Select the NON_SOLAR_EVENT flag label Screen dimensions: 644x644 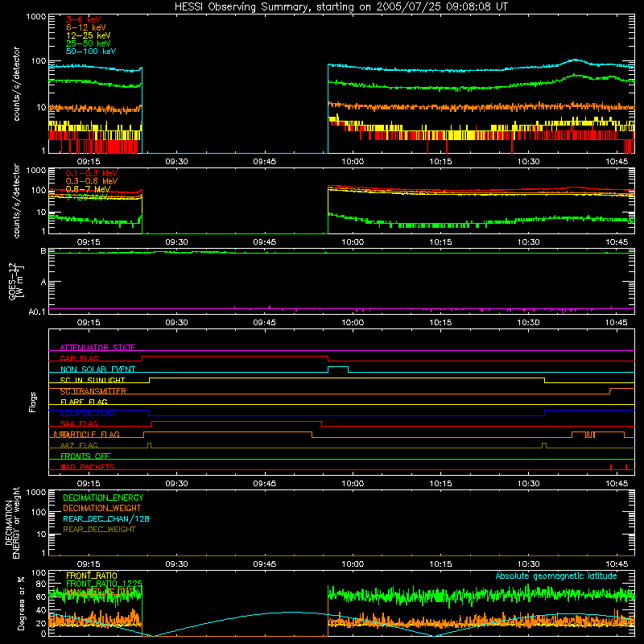click(x=97, y=369)
